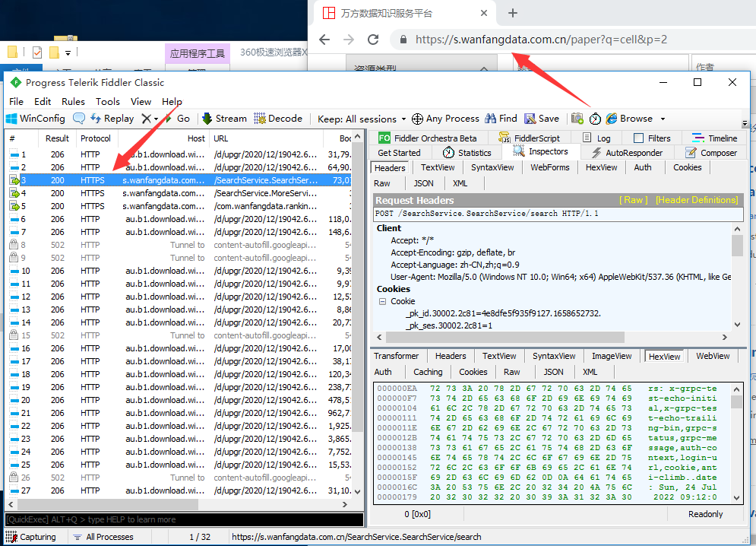Open the Composer tab
This screenshot has width=756, height=546.
[x=712, y=153]
